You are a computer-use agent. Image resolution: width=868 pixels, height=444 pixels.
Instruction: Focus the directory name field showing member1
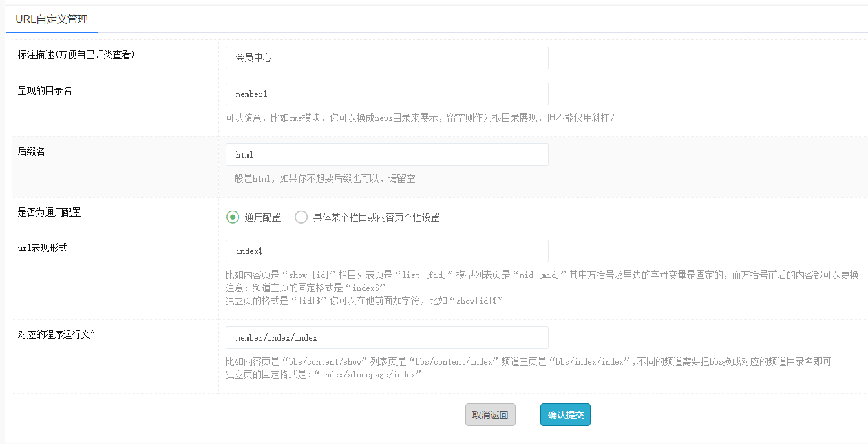click(x=386, y=94)
